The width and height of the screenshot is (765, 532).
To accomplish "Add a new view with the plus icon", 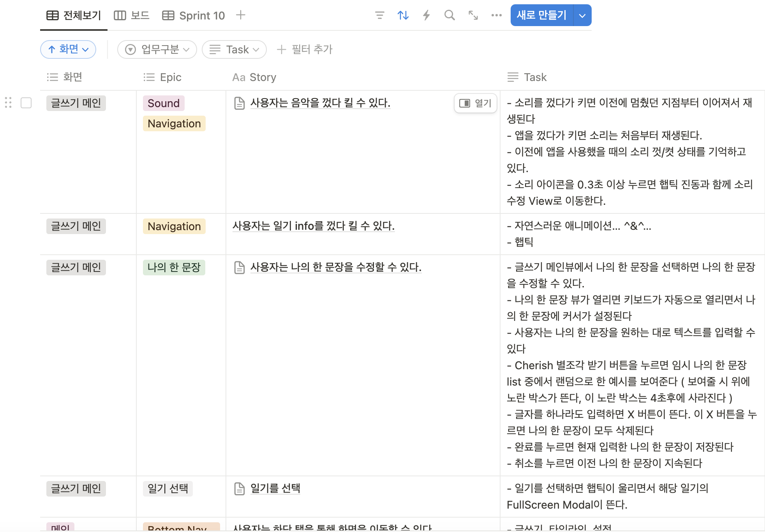I will [x=241, y=15].
